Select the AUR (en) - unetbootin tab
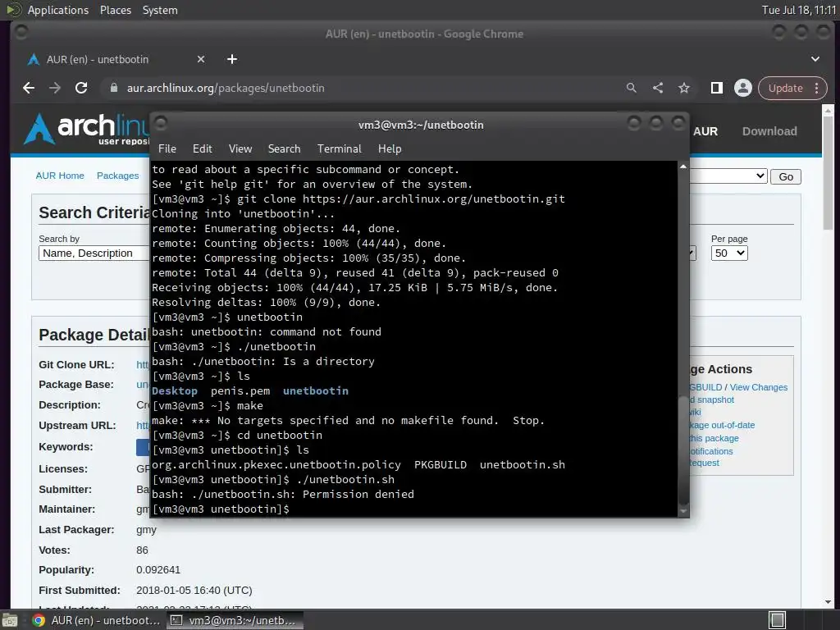 point(115,59)
